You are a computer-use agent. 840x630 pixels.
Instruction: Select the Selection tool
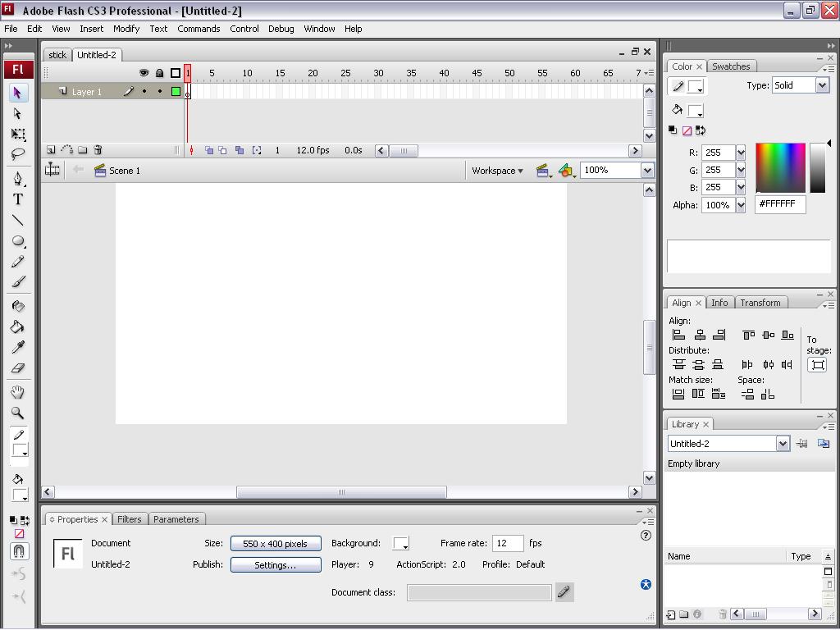[18, 92]
